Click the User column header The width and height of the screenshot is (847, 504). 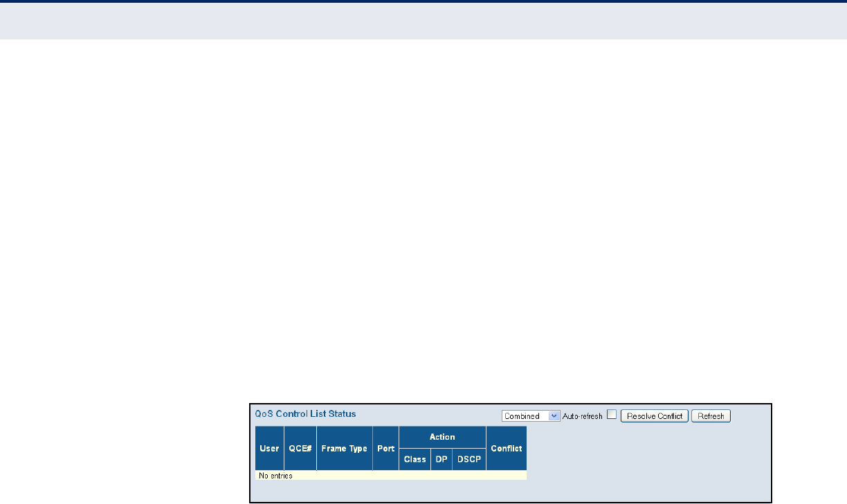[269, 448]
